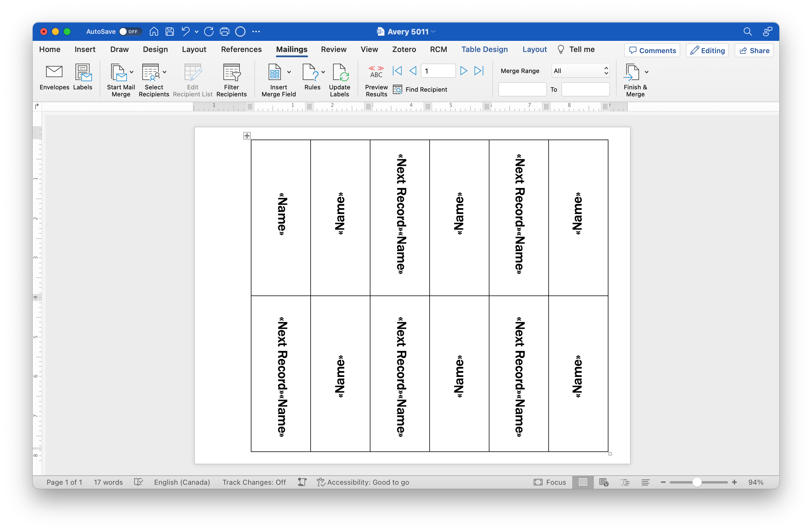Switch to the Table Design tab
Viewport: 812px width, 532px height.
(485, 50)
